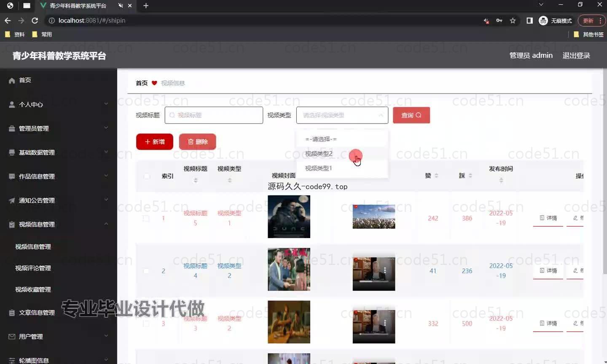Open a new browser tab

point(146,5)
